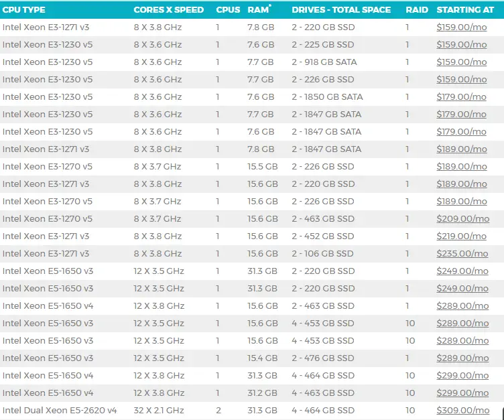Select the 2 - 1850 GB SATA cell

(x=327, y=96)
